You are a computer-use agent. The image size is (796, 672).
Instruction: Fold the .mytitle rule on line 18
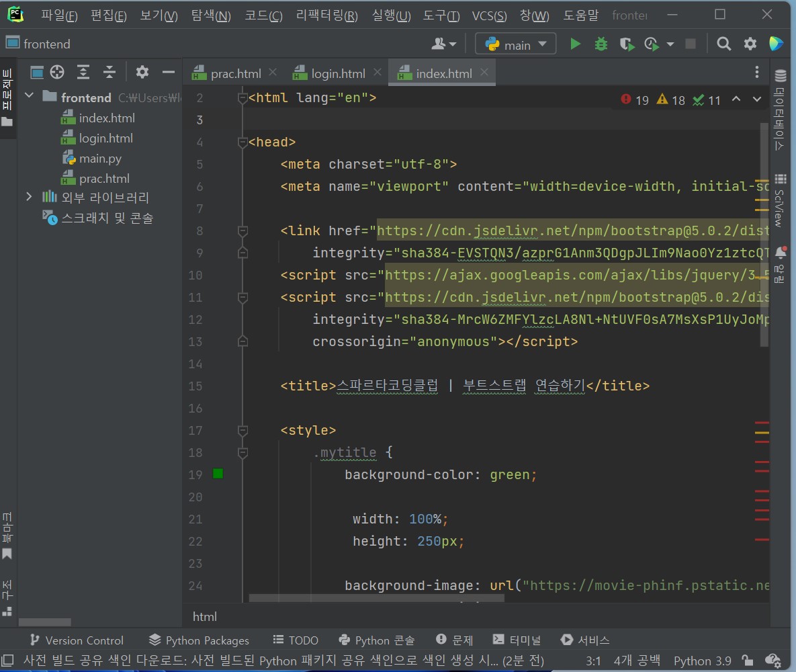tap(242, 452)
